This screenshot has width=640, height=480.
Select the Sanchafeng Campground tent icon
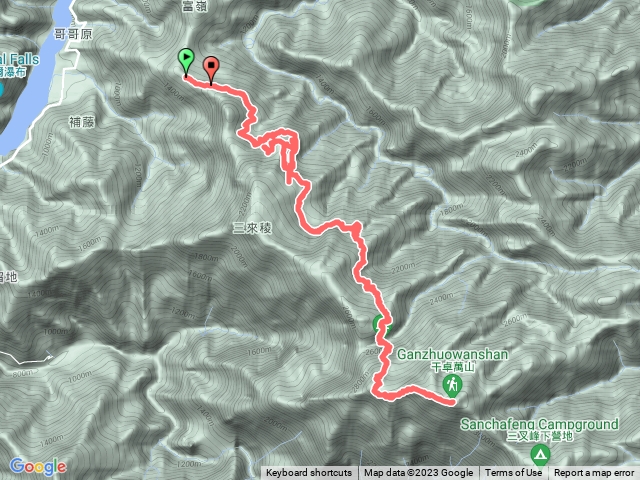tap(540, 454)
